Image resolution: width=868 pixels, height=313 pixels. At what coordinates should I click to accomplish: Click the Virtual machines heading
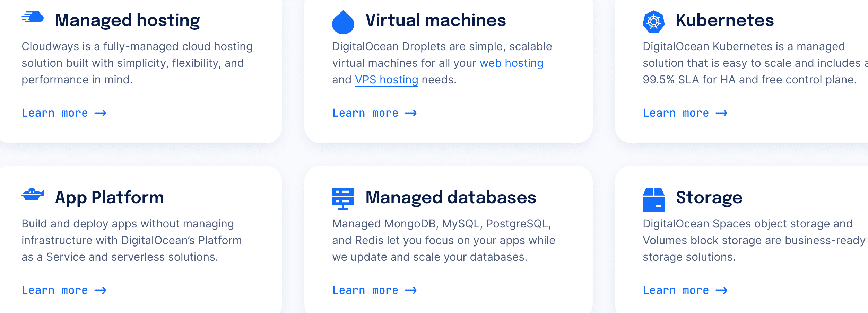[436, 20]
